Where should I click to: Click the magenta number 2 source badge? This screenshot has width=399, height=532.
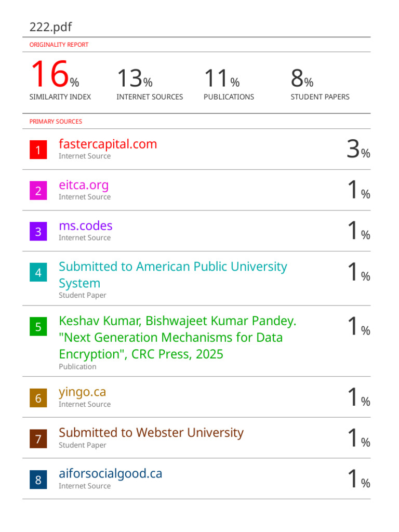click(x=38, y=191)
